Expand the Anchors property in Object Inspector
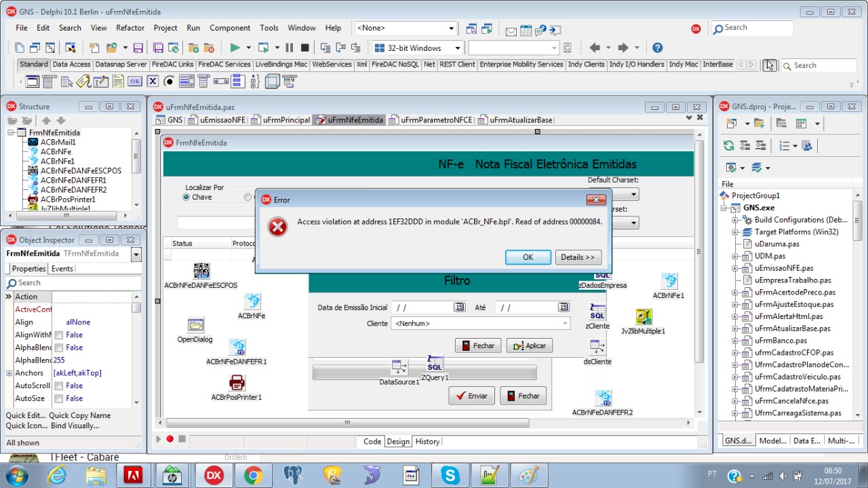 point(9,373)
